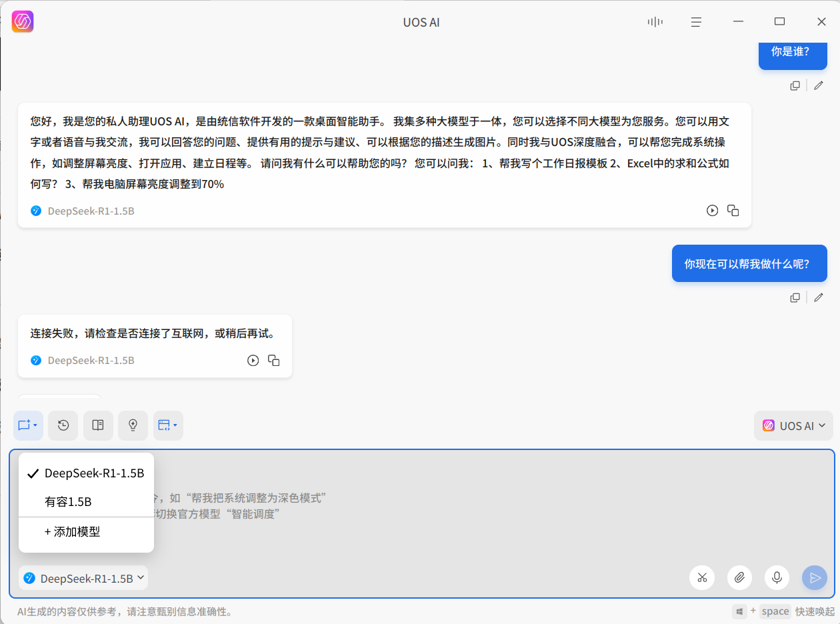Open the voice waveform mode icon
The width and height of the screenshot is (840, 624).
655,22
